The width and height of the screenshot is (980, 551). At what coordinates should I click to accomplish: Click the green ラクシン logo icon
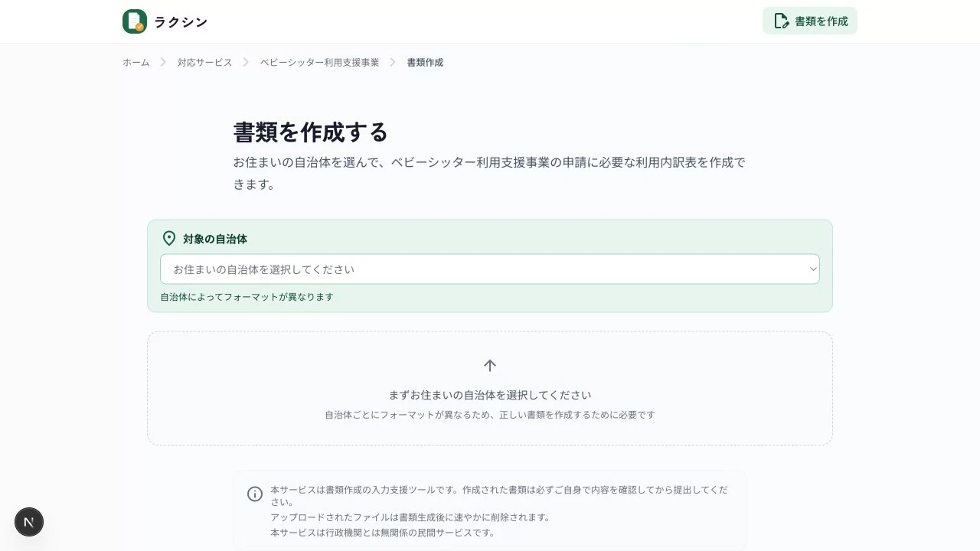(135, 21)
